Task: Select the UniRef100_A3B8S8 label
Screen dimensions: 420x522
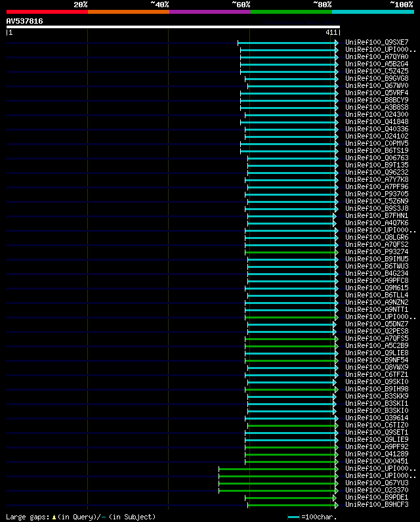Action: coord(377,107)
